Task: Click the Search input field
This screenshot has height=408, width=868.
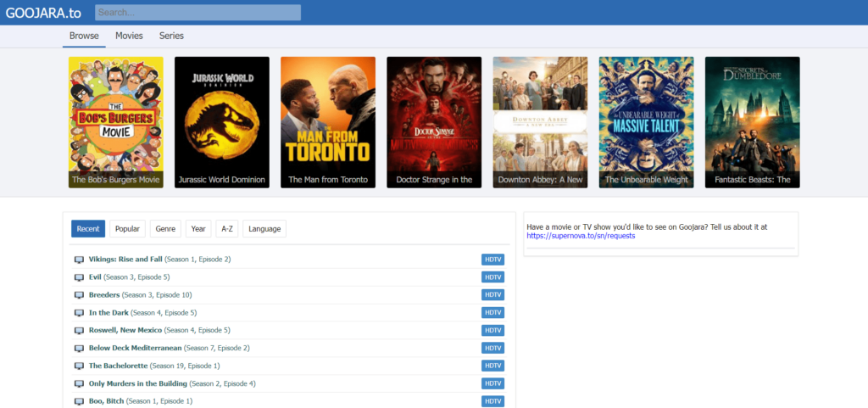Action: pyautogui.click(x=198, y=13)
